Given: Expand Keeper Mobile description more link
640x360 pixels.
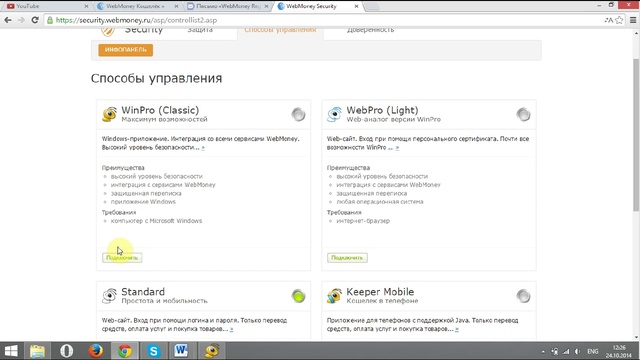Looking at the screenshot, I should tap(457, 329).
